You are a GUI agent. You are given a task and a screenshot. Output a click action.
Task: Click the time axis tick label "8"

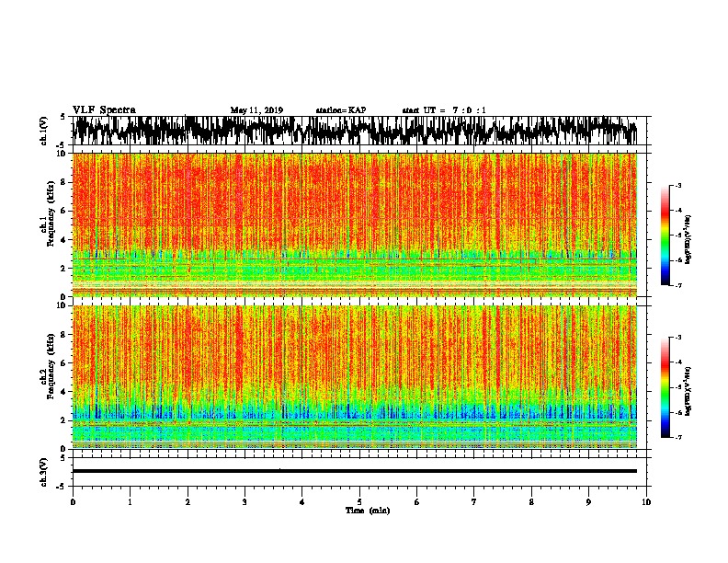tap(531, 502)
